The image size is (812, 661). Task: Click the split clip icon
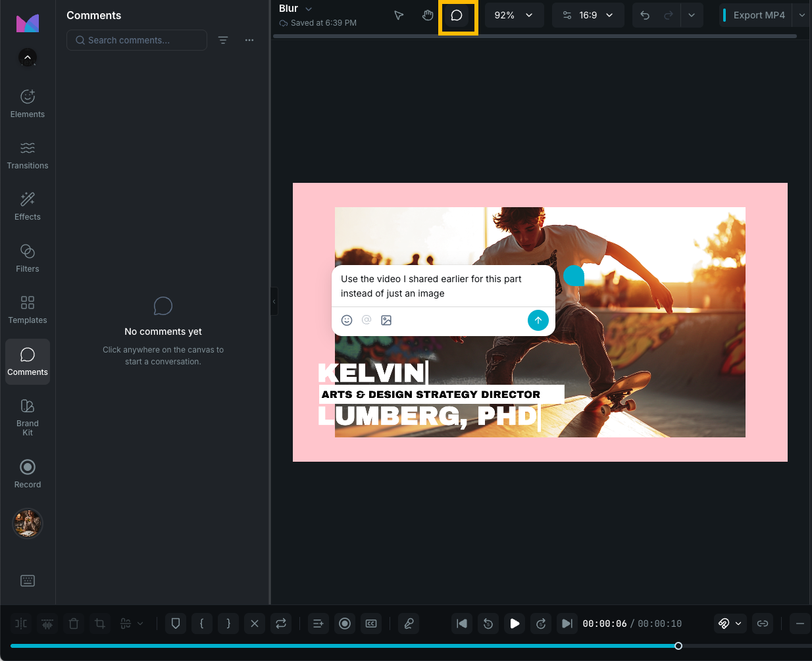[21, 624]
